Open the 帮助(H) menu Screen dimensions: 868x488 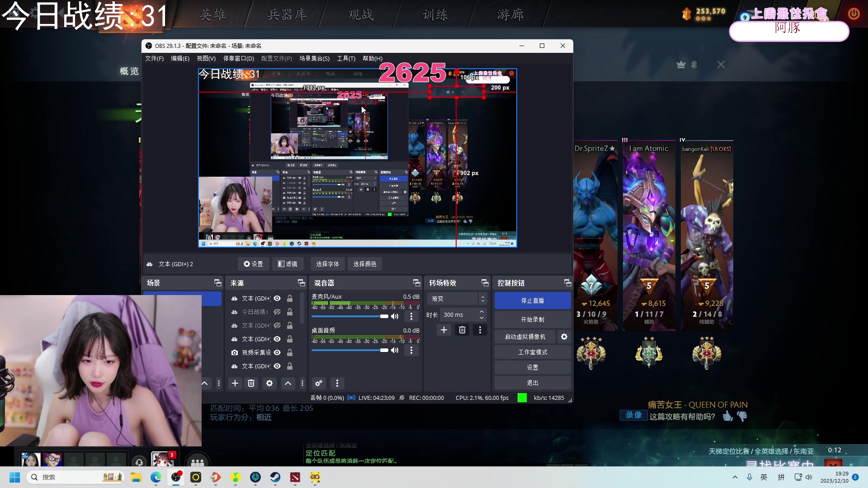click(372, 58)
